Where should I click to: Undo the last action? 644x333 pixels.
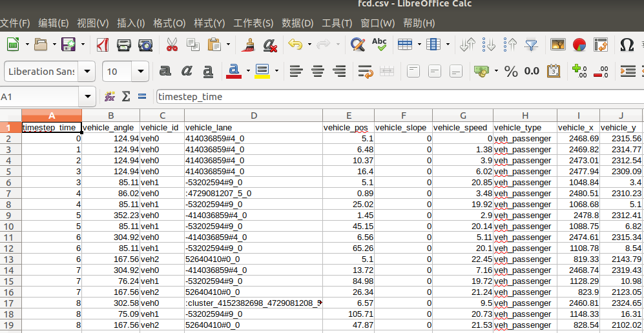(295, 45)
